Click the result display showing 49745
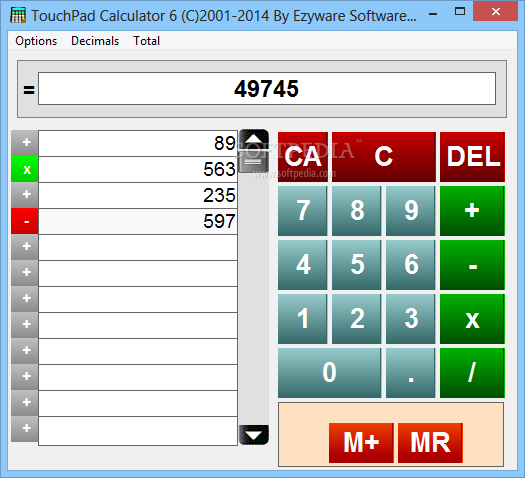The image size is (525, 478). point(267,89)
